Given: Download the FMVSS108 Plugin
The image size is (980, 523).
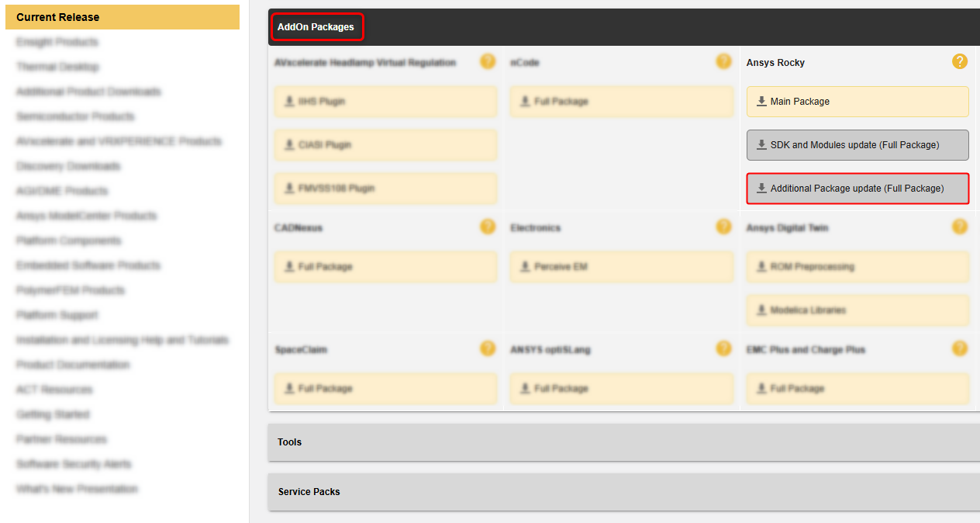Looking at the screenshot, I should [385, 189].
